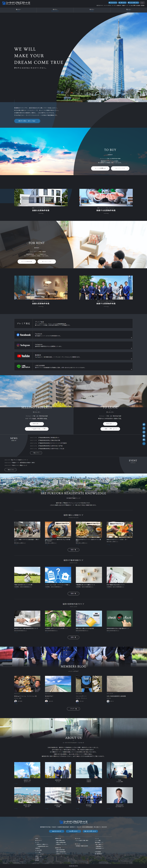Click upper button under SELLING PROPERTY
This screenshot has height=868, width=147.
pos(37,424)
